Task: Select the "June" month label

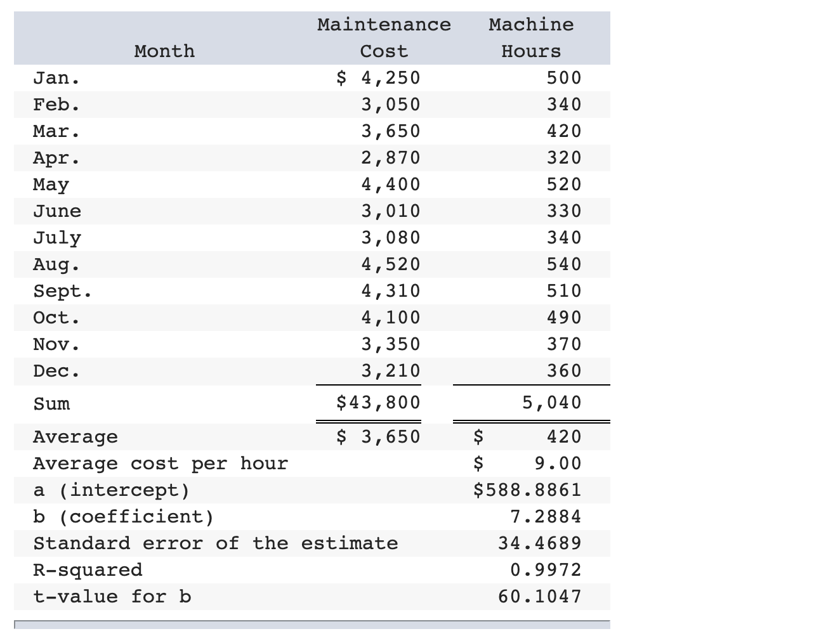Action: pyautogui.click(x=57, y=211)
